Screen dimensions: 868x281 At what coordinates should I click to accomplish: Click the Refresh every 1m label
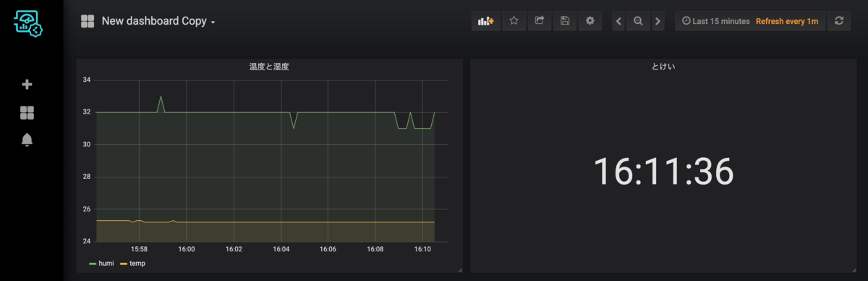click(787, 21)
